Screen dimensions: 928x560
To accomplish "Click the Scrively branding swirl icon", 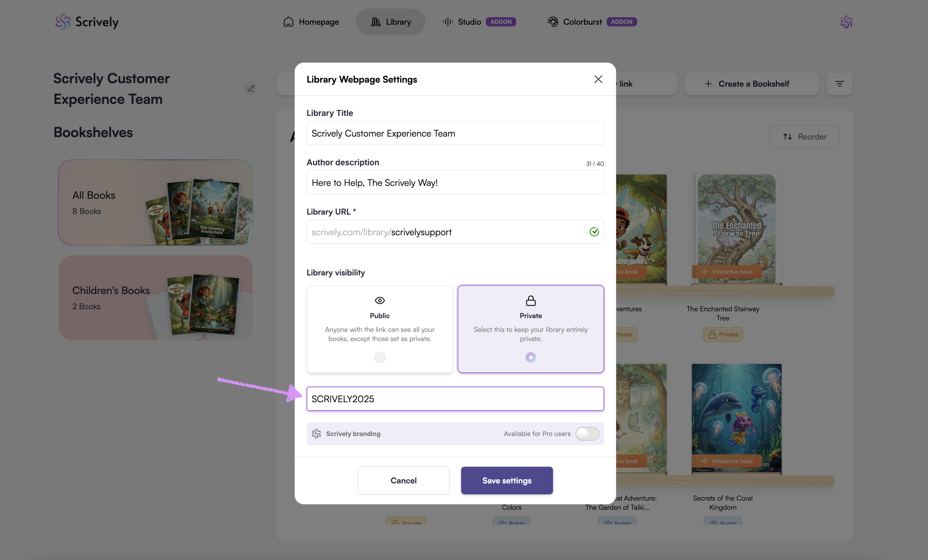I will [316, 433].
